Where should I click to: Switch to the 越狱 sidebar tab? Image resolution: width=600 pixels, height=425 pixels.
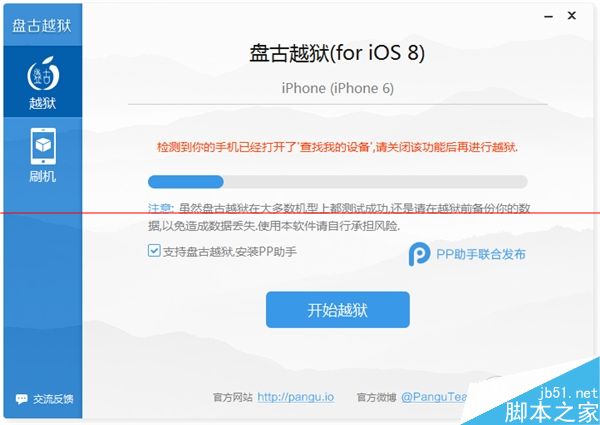[x=43, y=81]
